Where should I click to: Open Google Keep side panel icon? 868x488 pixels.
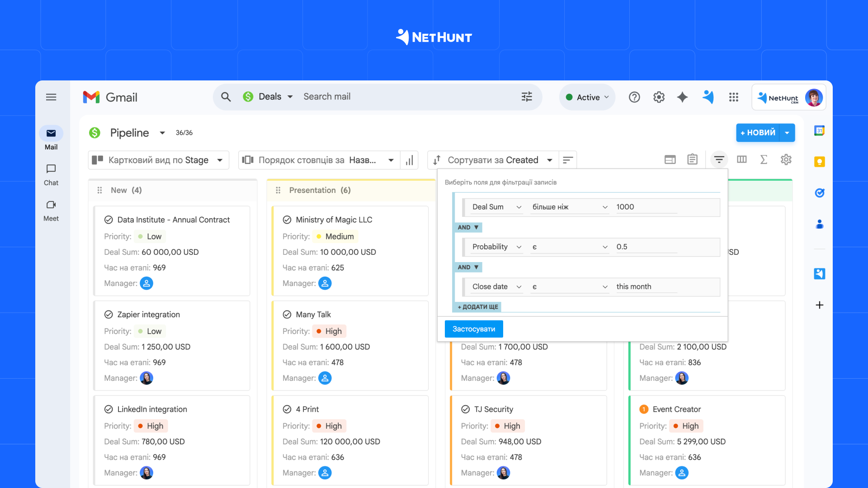tap(819, 162)
